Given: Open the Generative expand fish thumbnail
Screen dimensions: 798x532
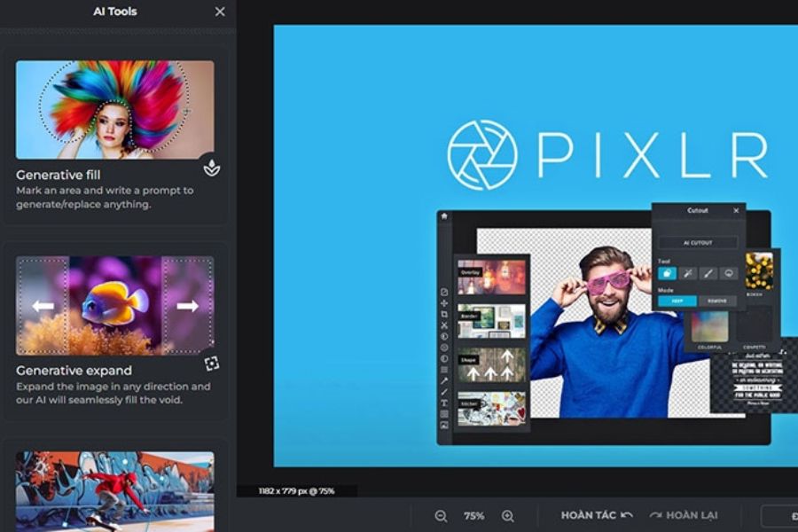Looking at the screenshot, I should click(115, 305).
